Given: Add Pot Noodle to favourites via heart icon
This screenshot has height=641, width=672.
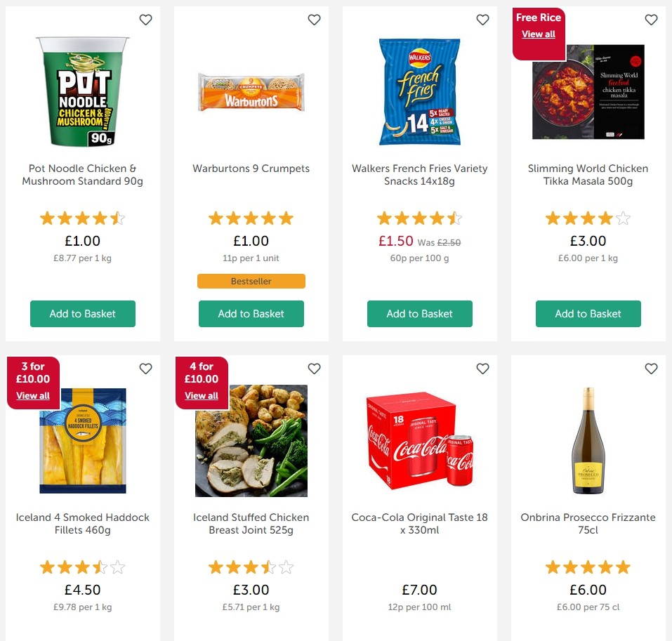Looking at the screenshot, I should [145, 20].
